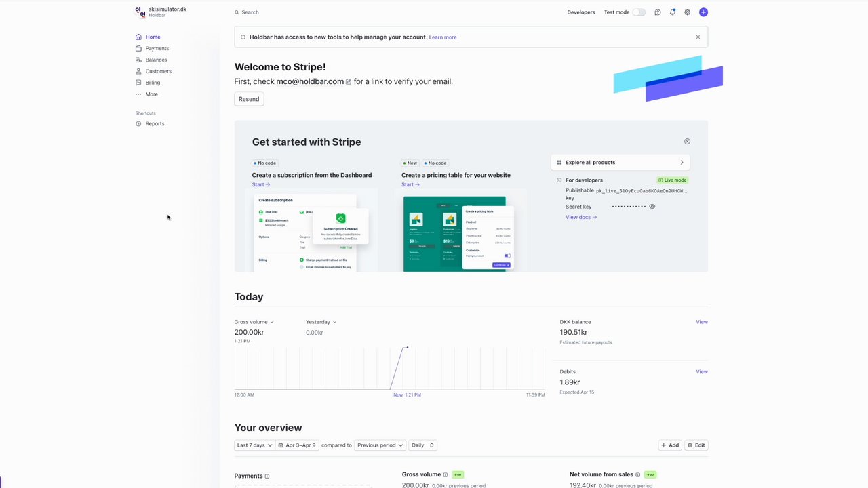Open Customers in the sidebar
Image resolution: width=868 pixels, height=488 pixels.
[x=158, y=71]
